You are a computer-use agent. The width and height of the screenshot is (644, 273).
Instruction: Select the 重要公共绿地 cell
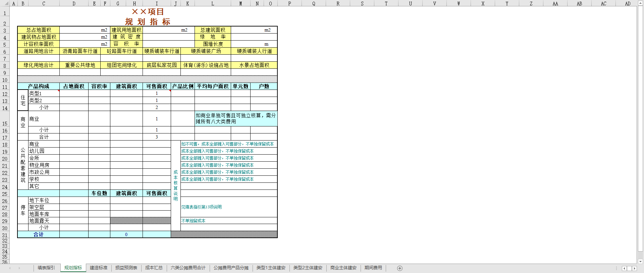[80, 65]
